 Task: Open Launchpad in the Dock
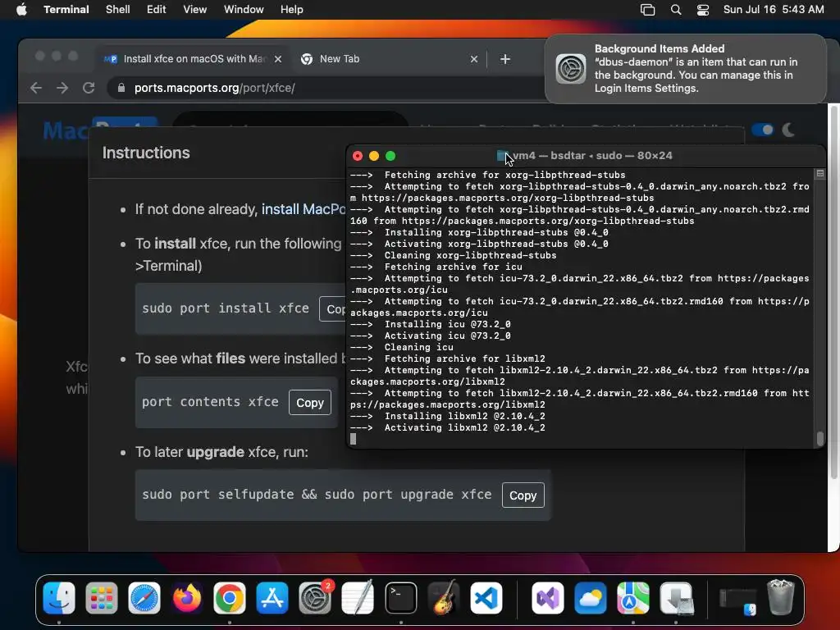pyautogui.click(x=102, y=598)
